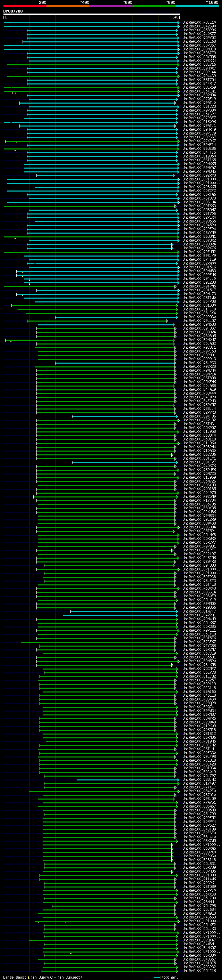Screen dimensions: 222x980
Task: Select the UniRef100_Q01517 label
Action: (x=199, y=290)
